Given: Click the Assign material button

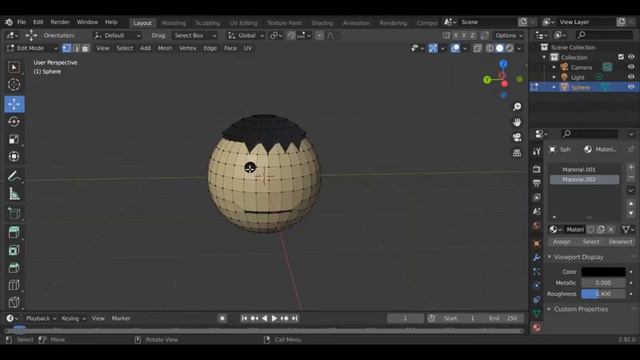Looking at the screenshot, I should (562, 242).
